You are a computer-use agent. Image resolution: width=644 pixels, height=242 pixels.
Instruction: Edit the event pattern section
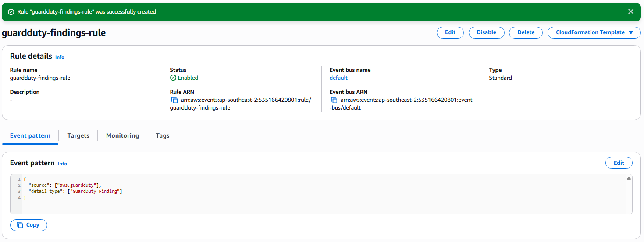619,163
